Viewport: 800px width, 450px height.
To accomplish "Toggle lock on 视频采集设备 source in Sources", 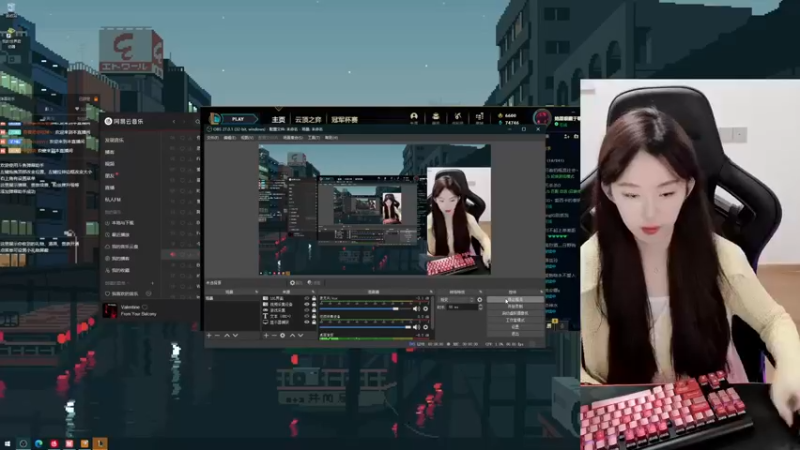I will tap(314, 304).
